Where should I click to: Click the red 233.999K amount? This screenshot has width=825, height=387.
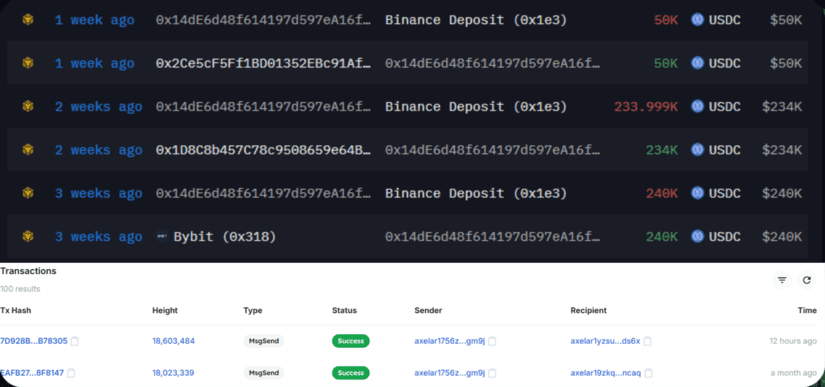pos(646,107)
